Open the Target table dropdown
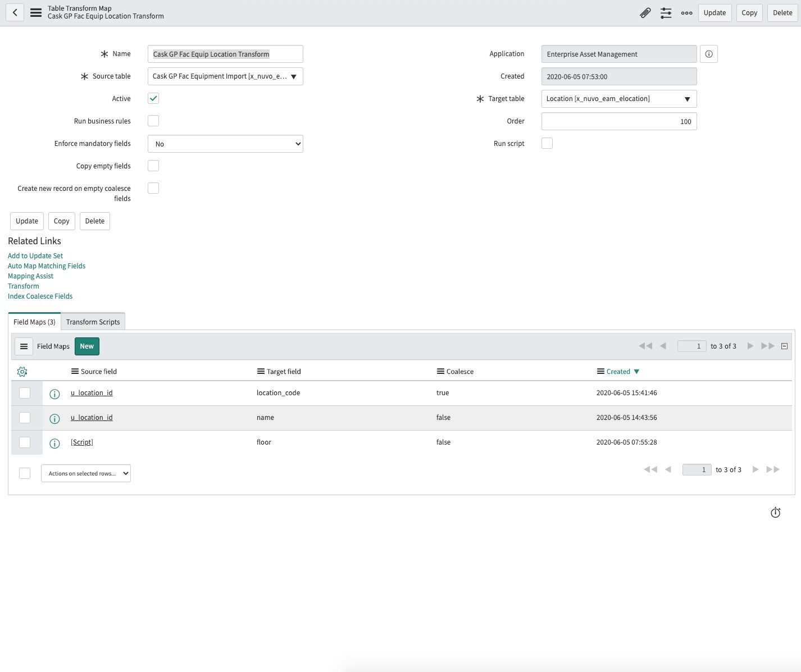Image resolution: width=801 pixels, height=672 pixels. point(619,99)
